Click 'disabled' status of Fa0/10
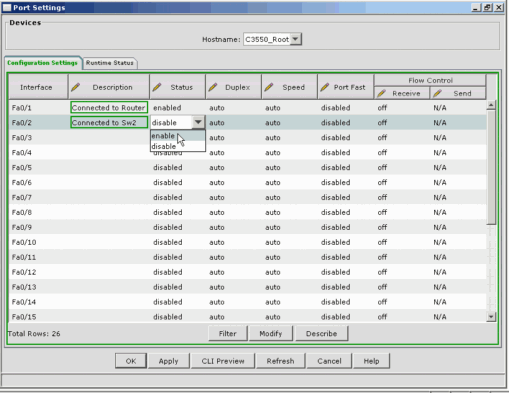 [x=168, y=242]
